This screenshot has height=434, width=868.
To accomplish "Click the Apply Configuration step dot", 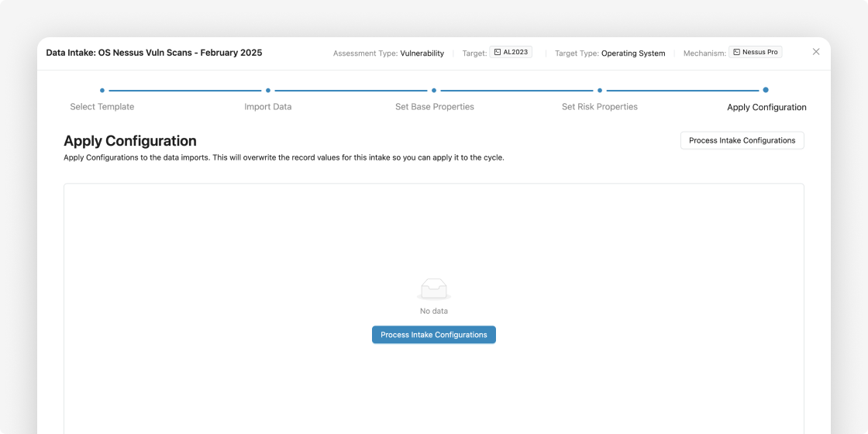I will tap(766, 90).
